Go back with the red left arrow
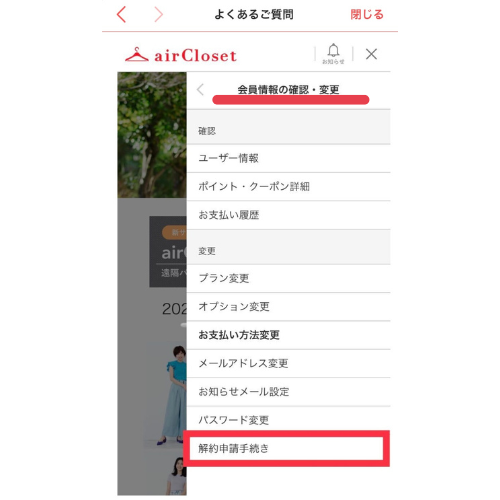 [x=121, y=15]
